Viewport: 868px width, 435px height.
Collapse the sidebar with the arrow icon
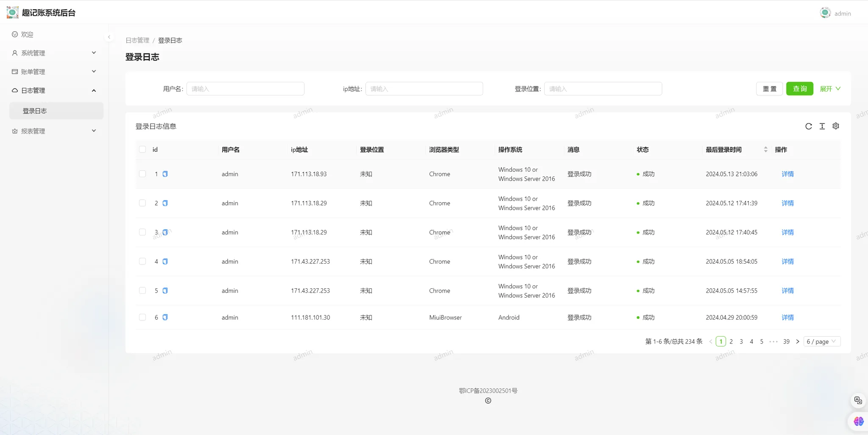[109, 37]
